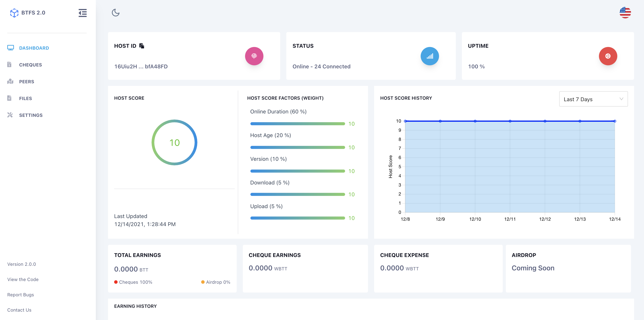This screenshot has width=644, height=320.
Task: Copy the Host ID using the copy icon
Action: coord(142,45)
